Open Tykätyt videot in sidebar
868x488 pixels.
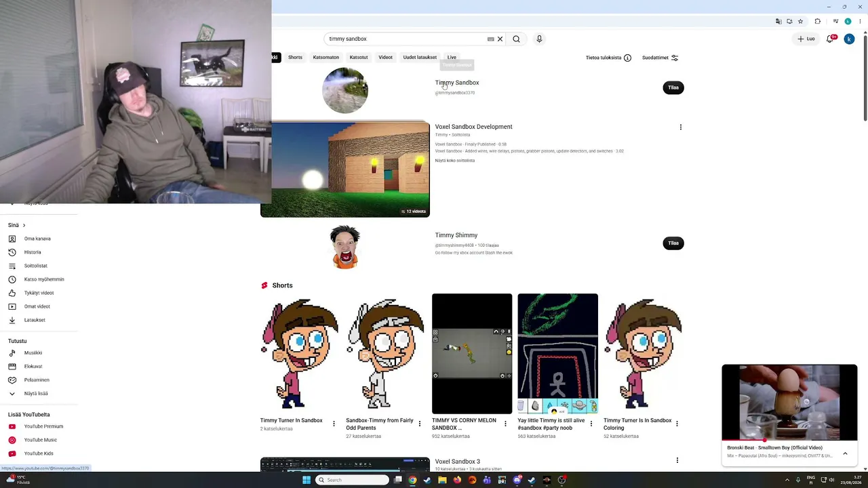(39, 293)
